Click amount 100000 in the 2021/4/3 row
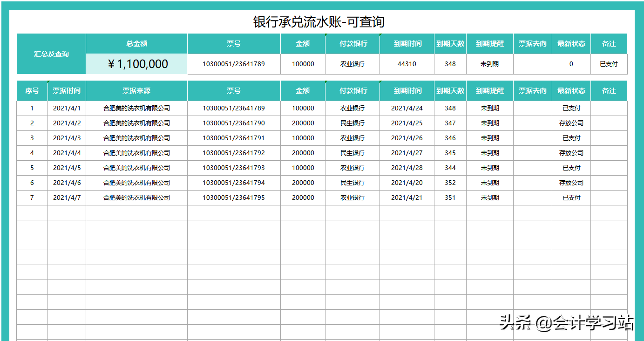This screenshot has width=644, height=341. click(303, 138)
